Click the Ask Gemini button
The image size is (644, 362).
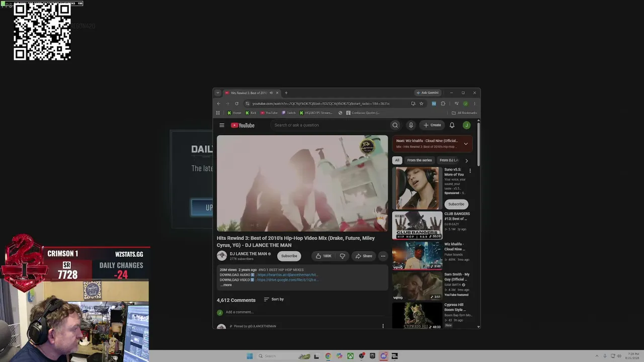point(428,93)
